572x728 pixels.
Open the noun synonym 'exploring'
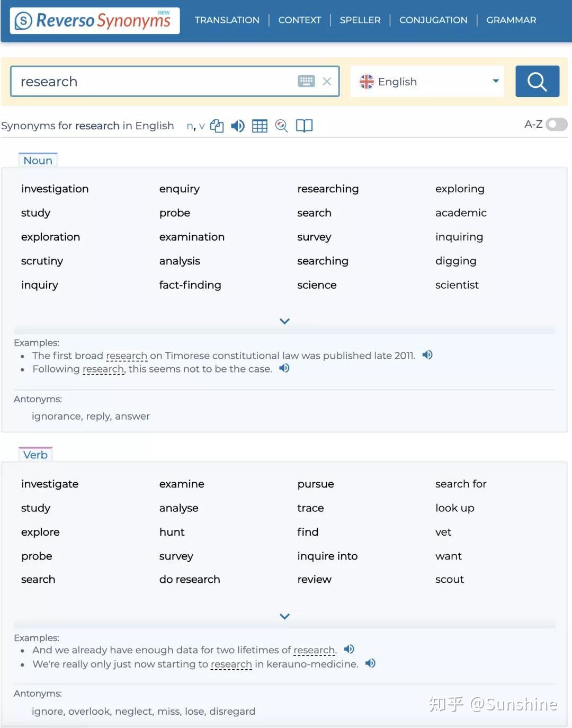pos(460,189)
